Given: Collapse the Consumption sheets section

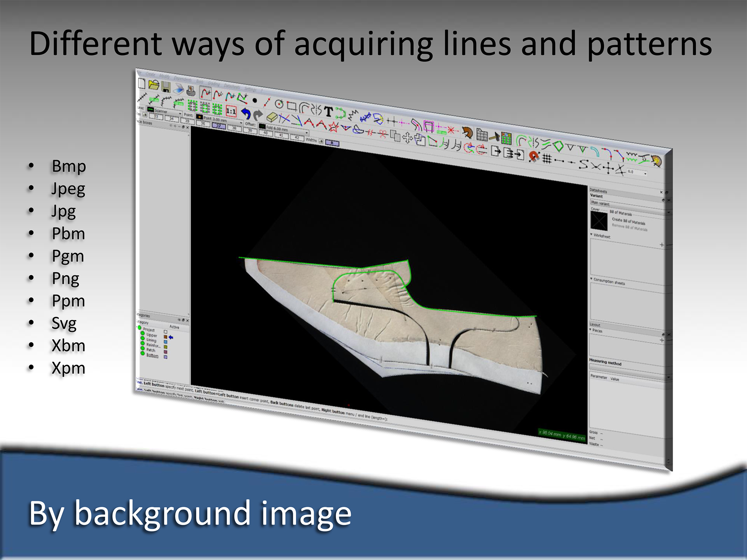Looking at the screenshot, I should click(x=592, y=279).
